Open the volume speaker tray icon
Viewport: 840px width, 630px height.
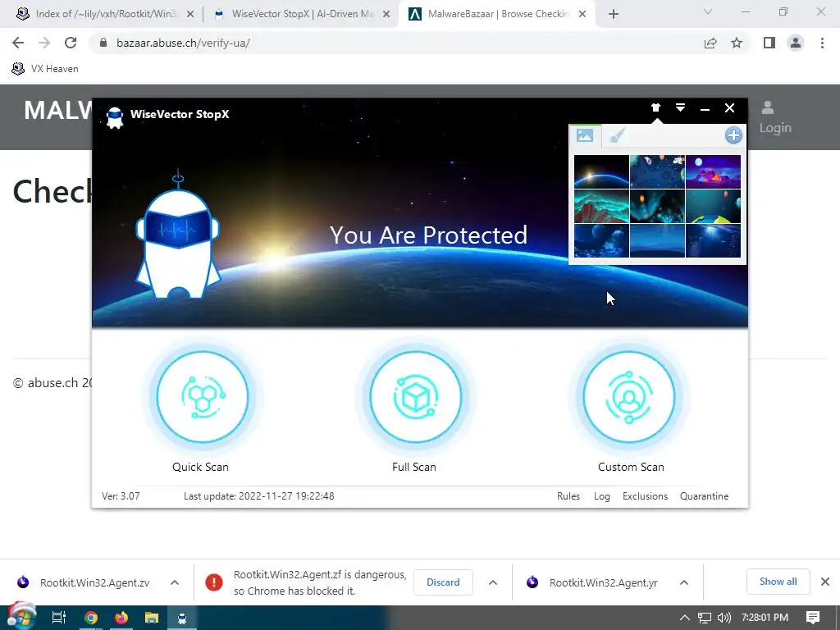click(724, 618)
